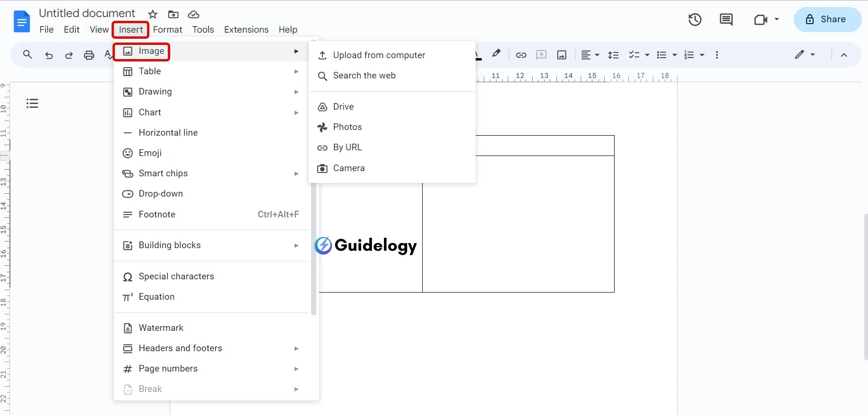Expand the Table submenu
This screenshot has width=868, height=415.
[x=211, y=71]
